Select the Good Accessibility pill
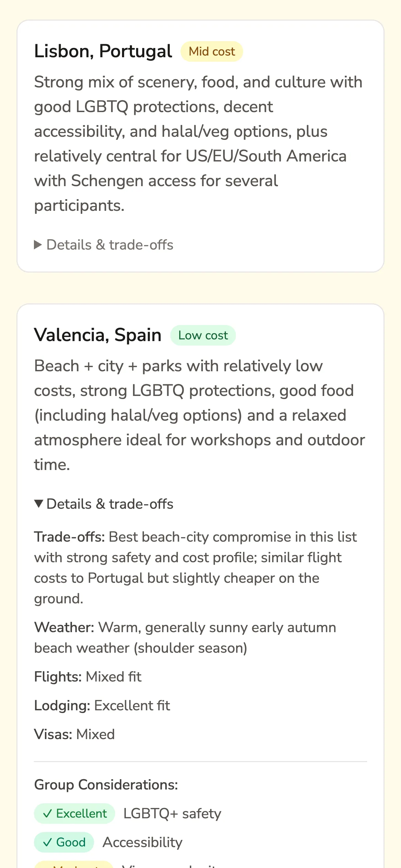401x868 pixels. 64,842
